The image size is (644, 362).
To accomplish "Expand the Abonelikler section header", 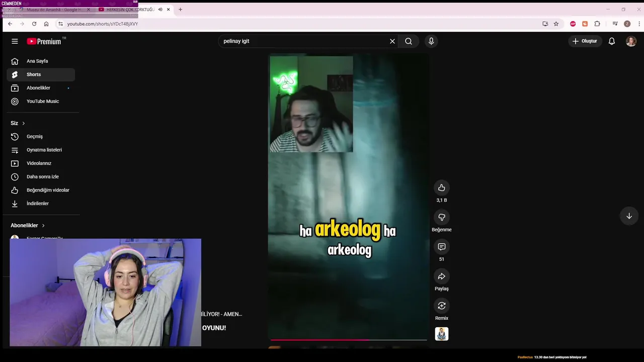I will click(x=28, y=225).
